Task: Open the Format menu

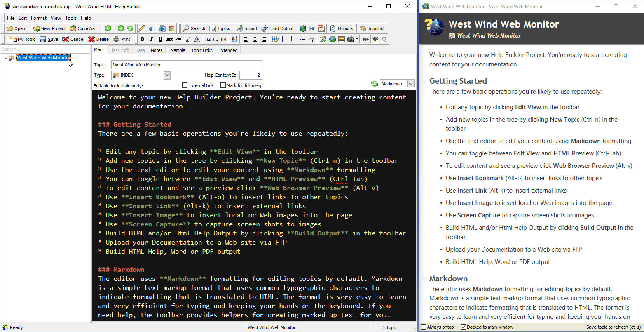Action: (x=39, y=18)
